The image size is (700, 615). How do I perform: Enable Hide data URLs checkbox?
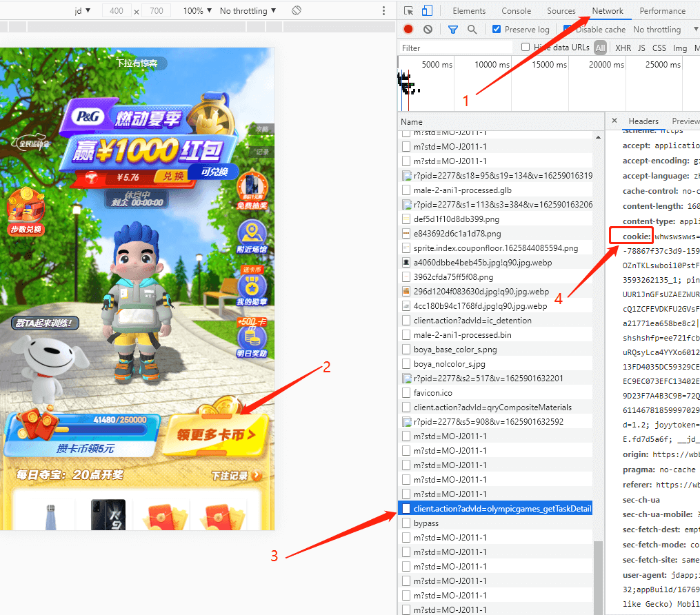pyautogui.click(x=526, y=48)
